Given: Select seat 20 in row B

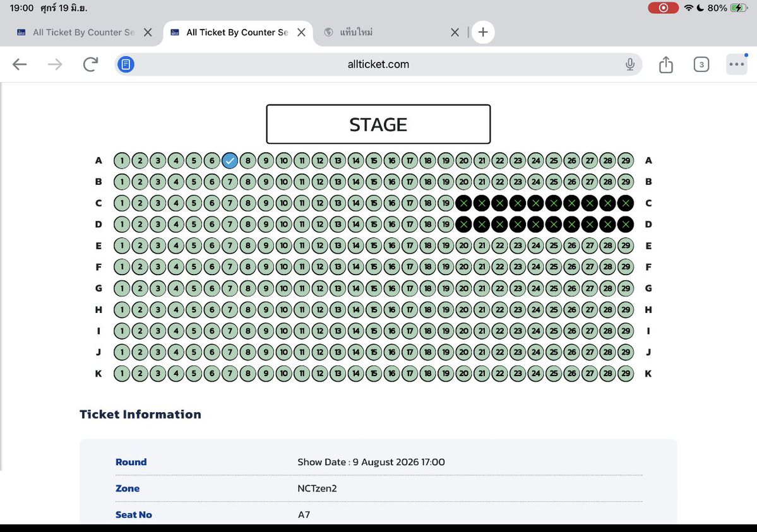Looking at the screenshot, I should click(x=463, y=182).
